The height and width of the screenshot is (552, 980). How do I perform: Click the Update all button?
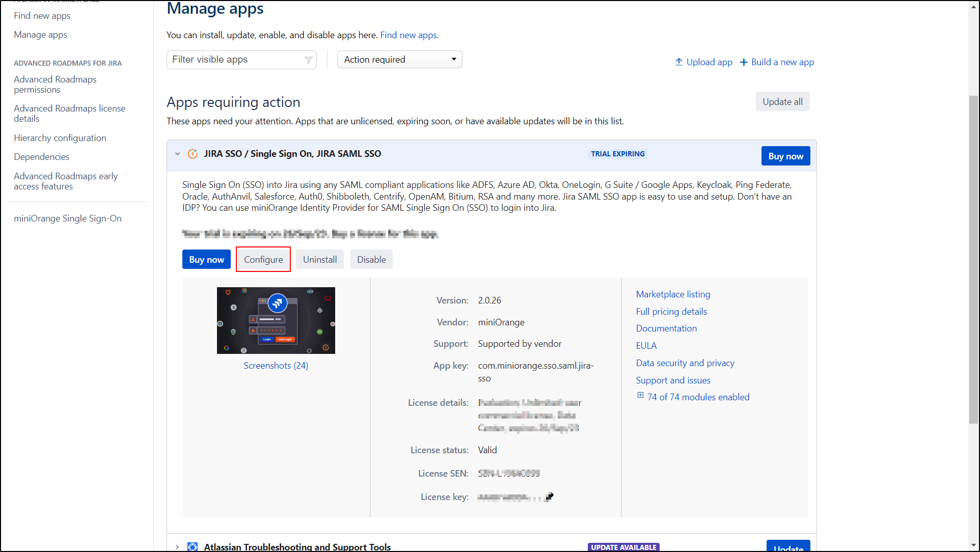point(782,102)
